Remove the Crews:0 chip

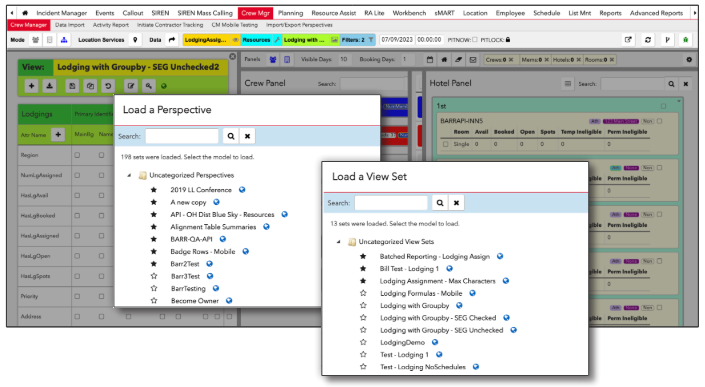(511, 59)
